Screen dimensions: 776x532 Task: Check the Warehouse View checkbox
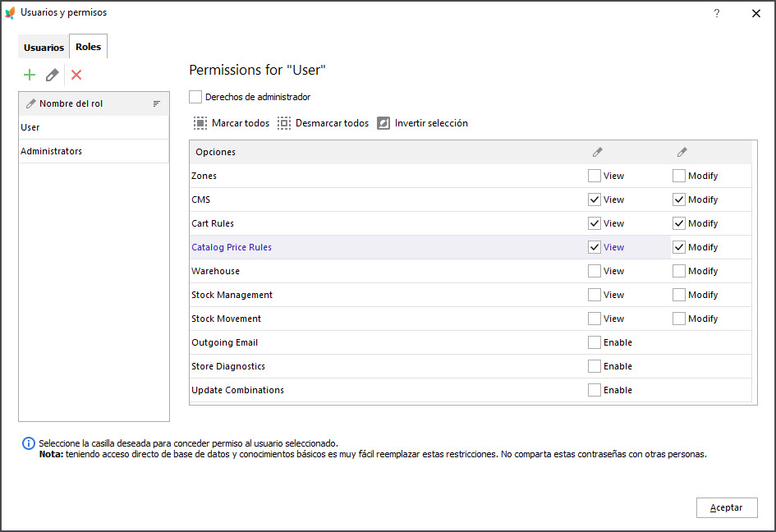tap(595, 271)
